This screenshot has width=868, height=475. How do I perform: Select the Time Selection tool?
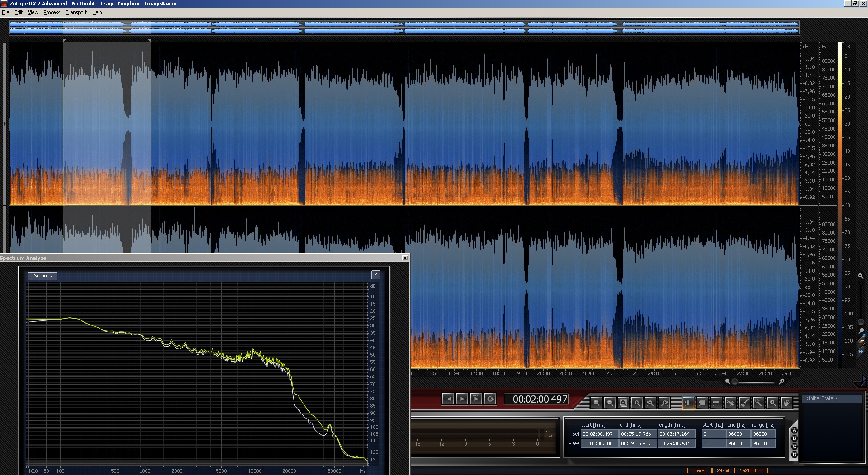[x=688, y=403]
